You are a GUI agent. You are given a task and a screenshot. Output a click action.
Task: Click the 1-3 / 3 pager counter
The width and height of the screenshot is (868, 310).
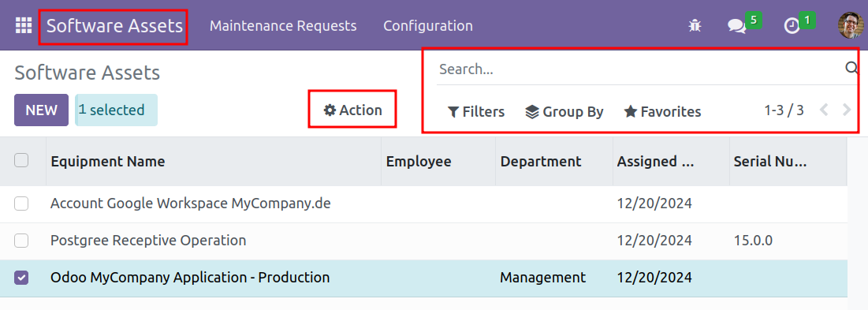[x=784, y=110]
